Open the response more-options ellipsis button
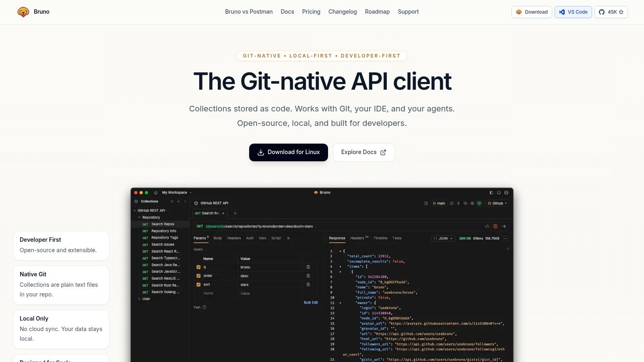This screenshot has height=362, width=644. [x=506, y=239]
